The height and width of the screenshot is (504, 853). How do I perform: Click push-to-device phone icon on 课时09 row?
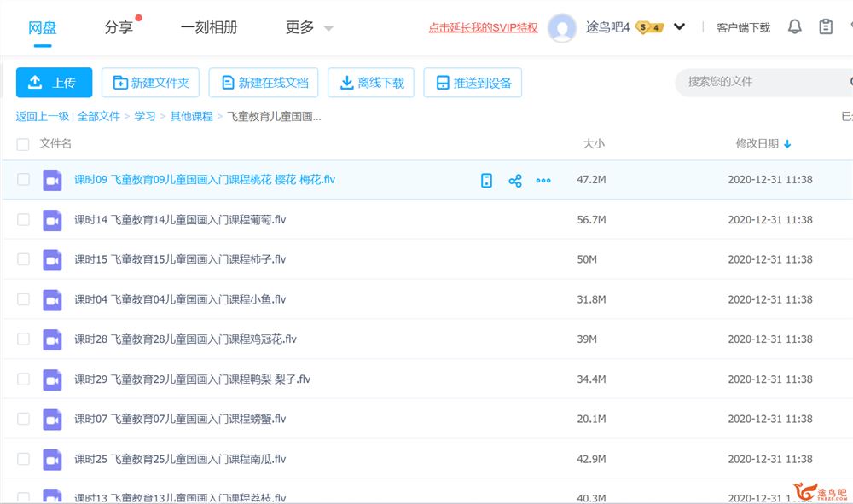pos(486,181)
